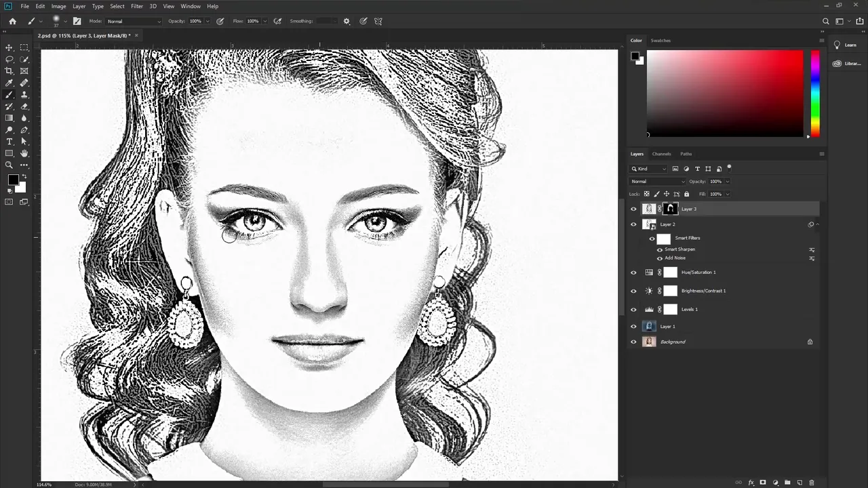The width and height of the screenshot is (868, 488).
Task: Select the History Brush tool
Action: tap(9, 106)
